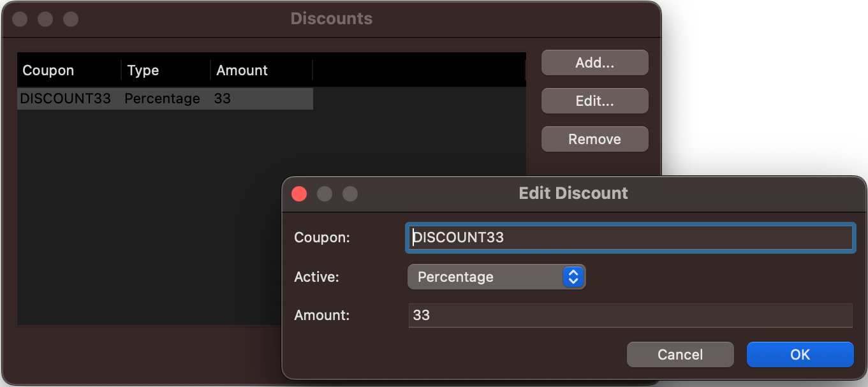Click the Edit... button beside the table

(594, 101)
